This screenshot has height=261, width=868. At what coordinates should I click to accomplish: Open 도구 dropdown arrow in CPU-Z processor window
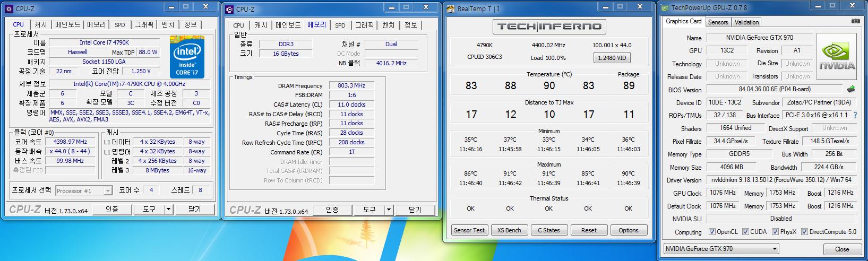pos(168,209)
